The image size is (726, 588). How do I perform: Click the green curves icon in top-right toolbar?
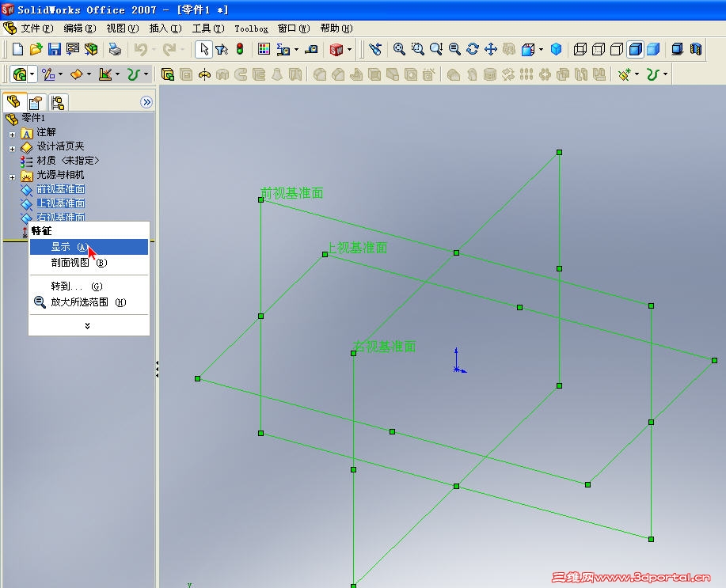[653, 74]
